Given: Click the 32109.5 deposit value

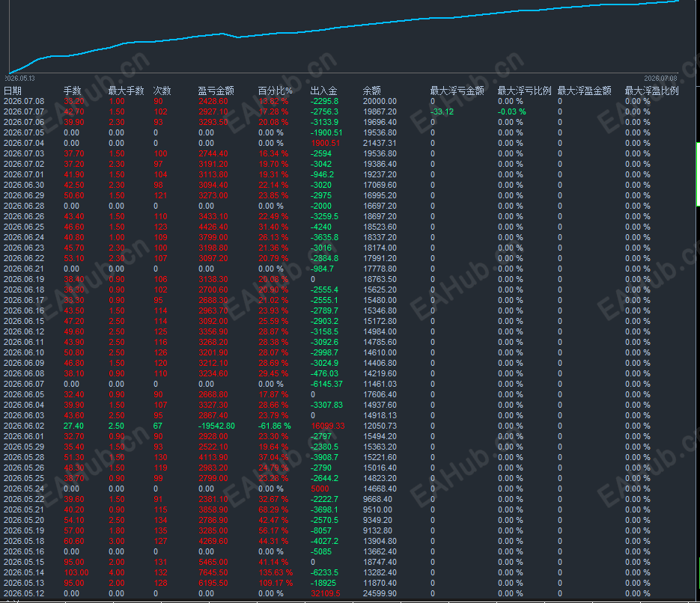Looking at the screenshot, I should point(326,593).
